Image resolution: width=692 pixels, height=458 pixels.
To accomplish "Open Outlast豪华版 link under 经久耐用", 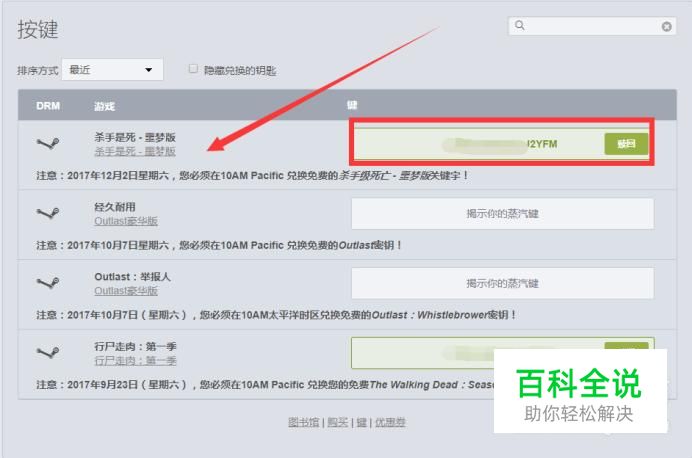I will pyautogui.click(x=126, y=221).
